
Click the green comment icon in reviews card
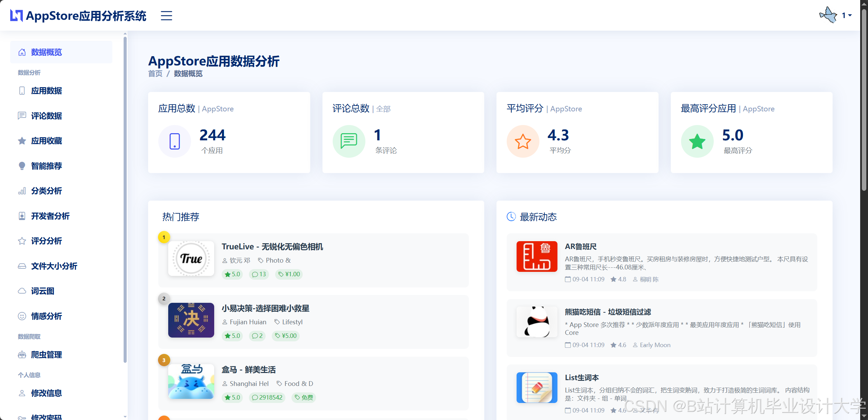349,141
